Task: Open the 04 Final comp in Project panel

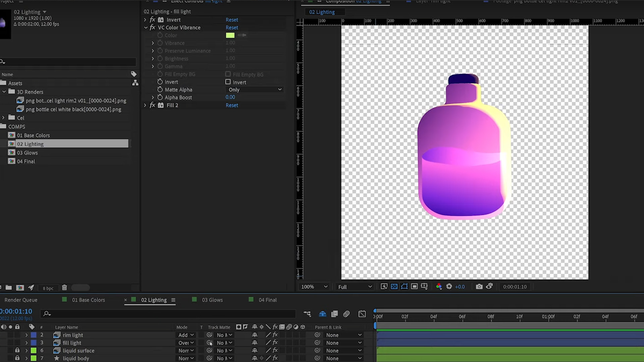Action: click(x=26, y=161)
